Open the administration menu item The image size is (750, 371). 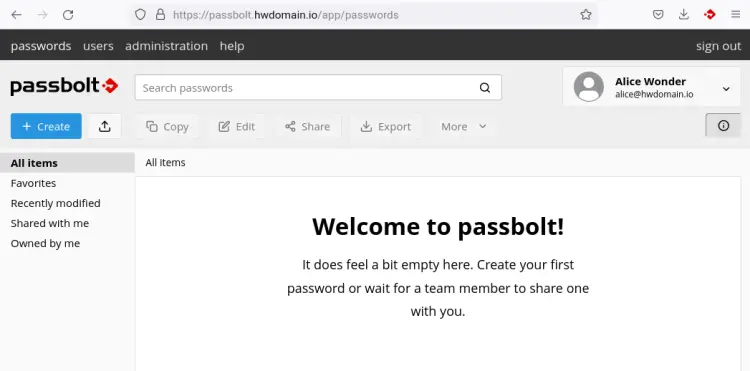pos(166,46)
